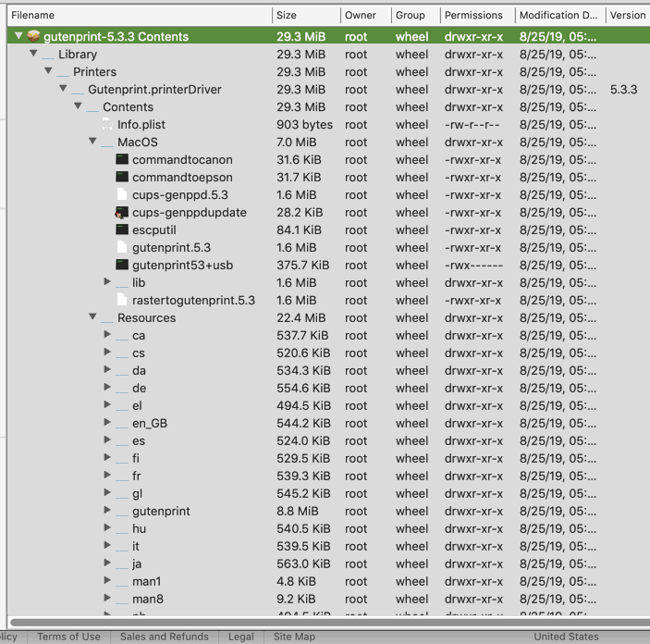Select the fr folder row
The image size is (650, 644).
click(x=329, y=476)
